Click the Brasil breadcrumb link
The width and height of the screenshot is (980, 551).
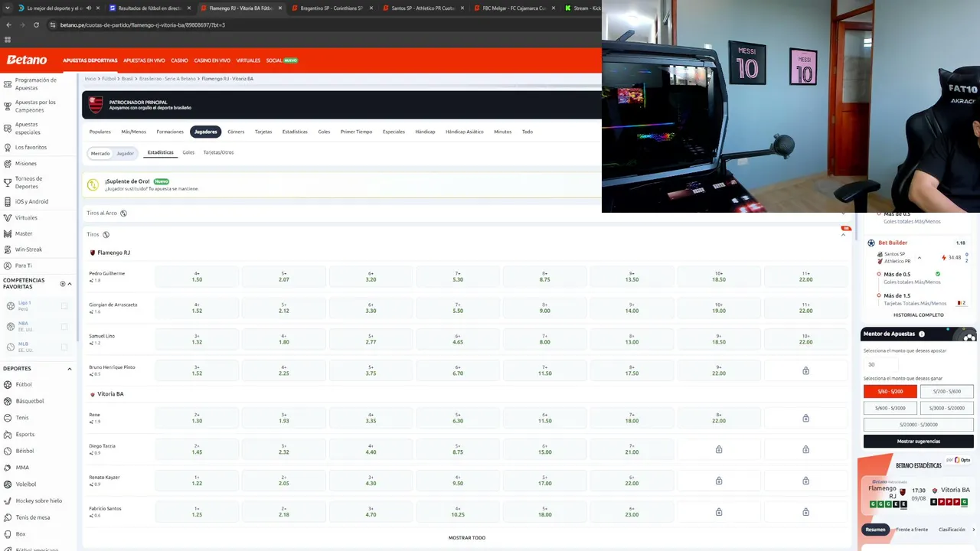click(127, 79)
